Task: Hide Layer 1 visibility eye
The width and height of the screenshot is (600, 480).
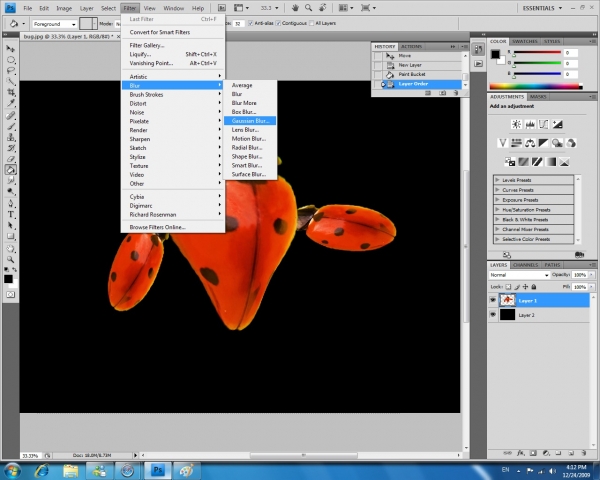Action: (x=493, y=300)
